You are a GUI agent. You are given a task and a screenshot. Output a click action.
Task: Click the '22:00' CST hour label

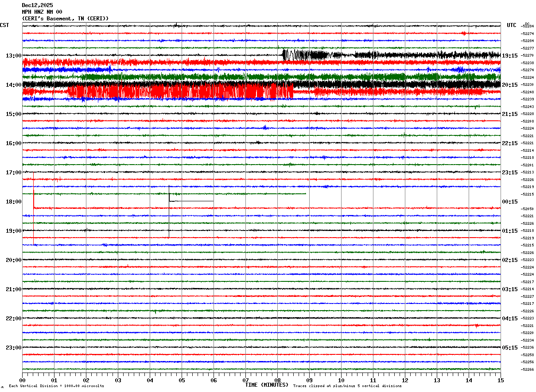click(14, 319)
